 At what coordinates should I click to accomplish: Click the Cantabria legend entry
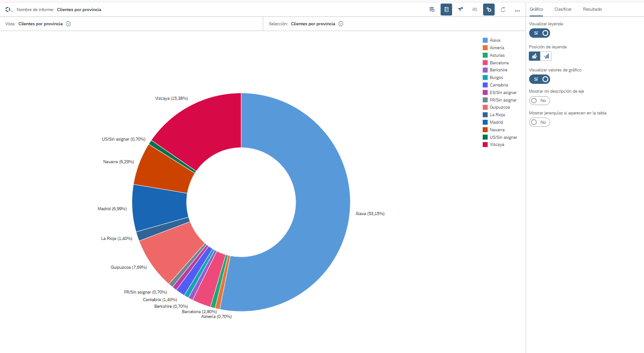(x=496, y=85)
